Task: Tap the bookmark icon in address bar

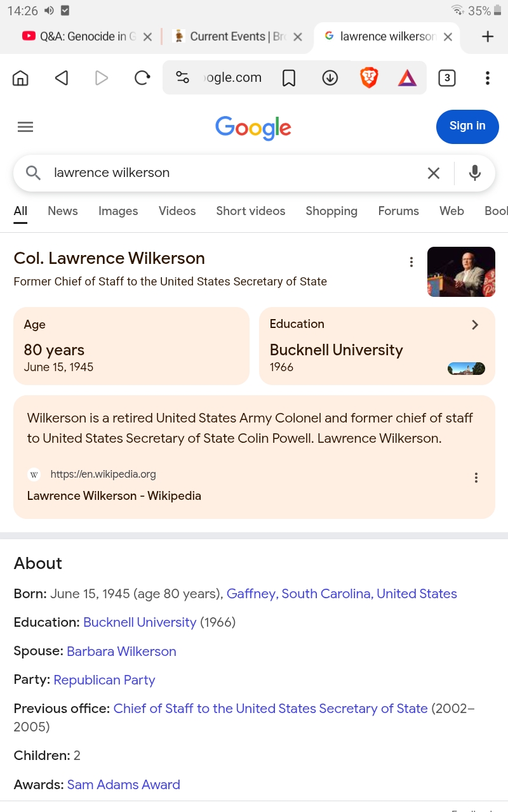Action: [x=289, y=78]
